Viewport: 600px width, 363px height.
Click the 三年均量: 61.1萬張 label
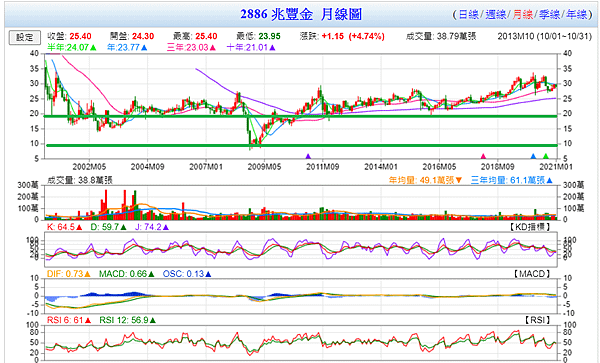point(512,180)
